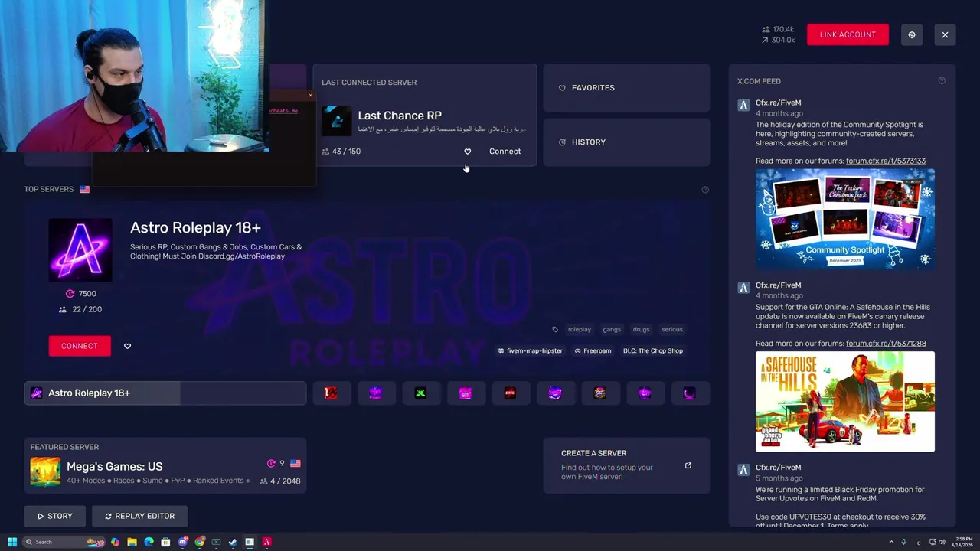
Task: Select the green X server icon in carousel
Action: click(420, 393)
